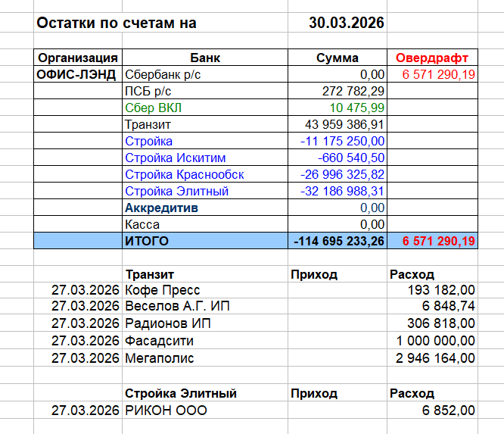Select the blue "Стройка" cell with amount -11 175 250,00
Image resolution: width=504 pixels, height=434 pixels.
pyautogui.click(x=205, y=141)
